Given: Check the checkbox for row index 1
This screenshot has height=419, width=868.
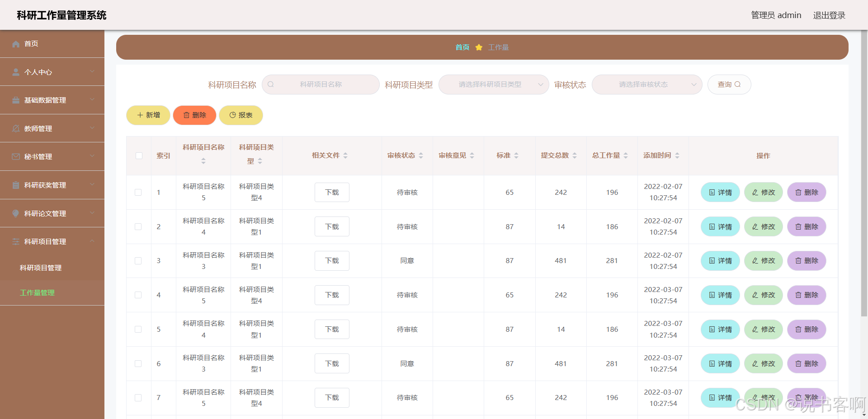Looking at the screenshot, I should point(138,193).
